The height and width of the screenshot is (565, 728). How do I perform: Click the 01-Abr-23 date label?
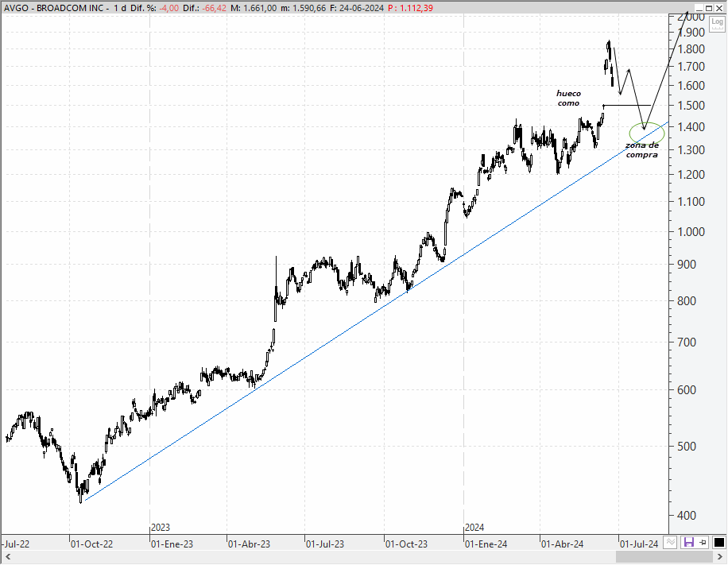pyautogui.click(x=249, y=544)
